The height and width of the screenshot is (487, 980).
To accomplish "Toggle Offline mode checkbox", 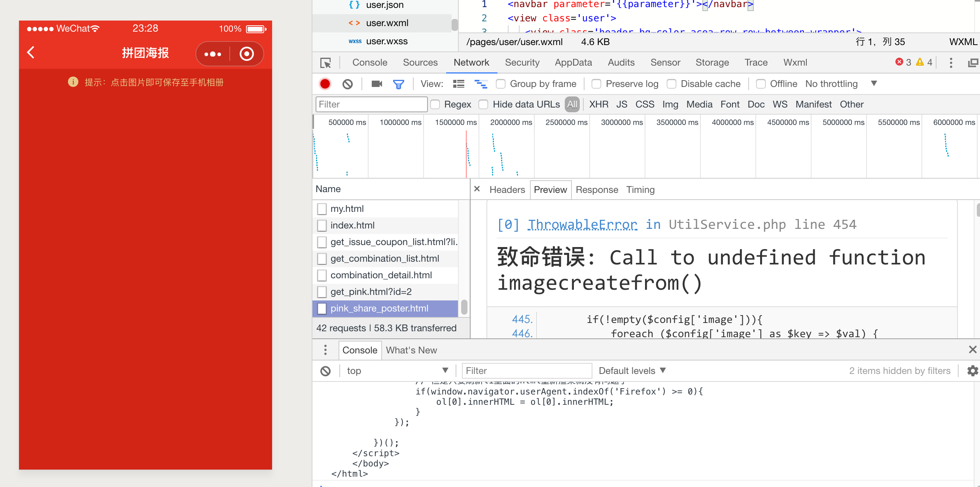I will pos(761,84).
